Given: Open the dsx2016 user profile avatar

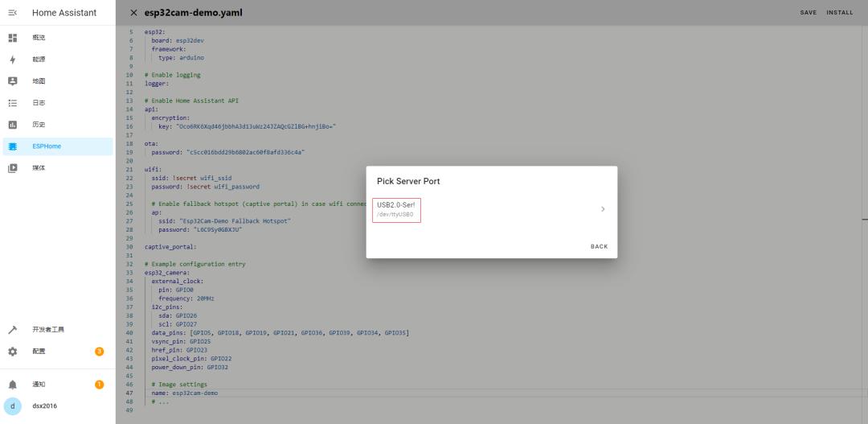Looking at the screenshot, I should 12,406.
